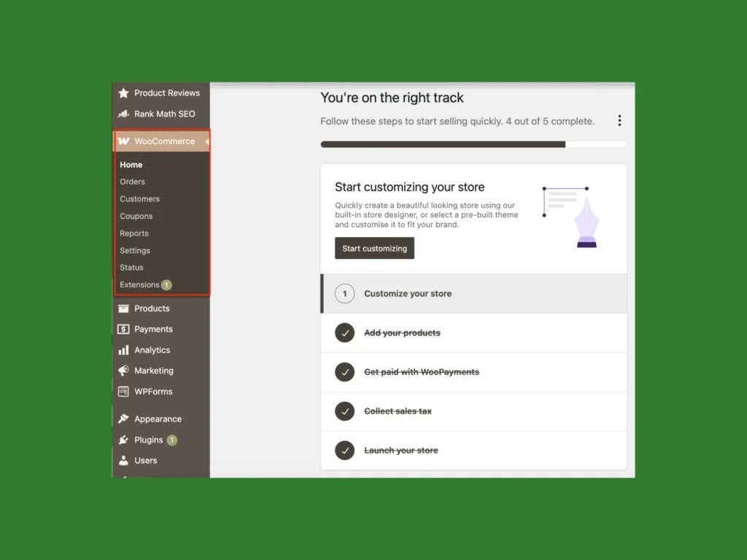The width and height of the screenshot is (747, 560).
Task: Open the Add your products task
Action: [474, 332]
